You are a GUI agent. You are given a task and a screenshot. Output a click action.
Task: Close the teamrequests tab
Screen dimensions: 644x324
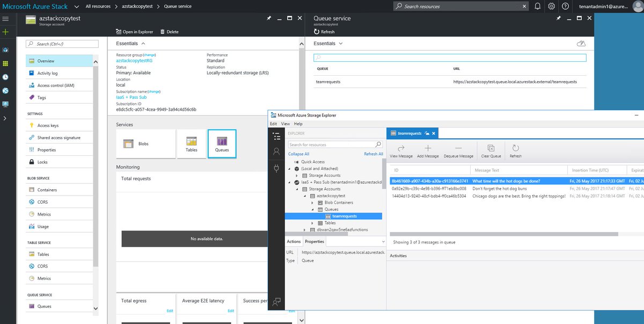click(434, 133)
